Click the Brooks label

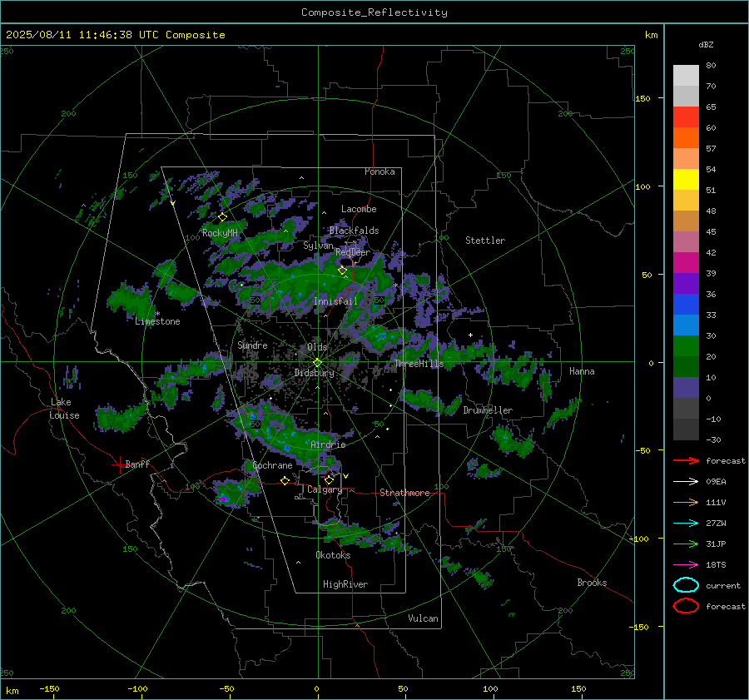point(592,583)
